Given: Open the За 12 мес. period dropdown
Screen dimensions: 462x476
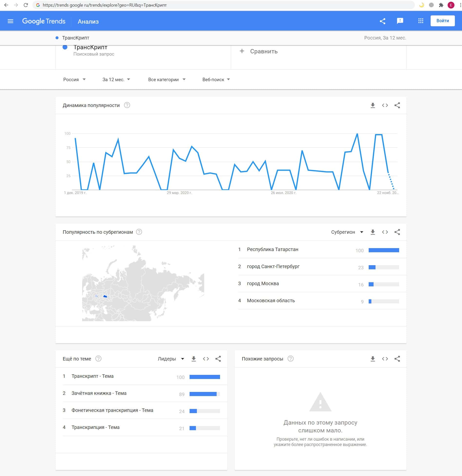Looking at the screenshot, I should (x=116, y=79).
